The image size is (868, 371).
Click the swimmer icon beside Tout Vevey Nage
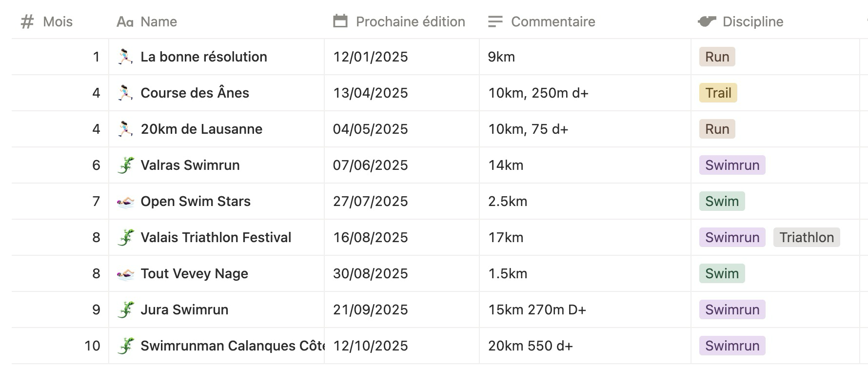pyautogui.click(x=125, y=274)
